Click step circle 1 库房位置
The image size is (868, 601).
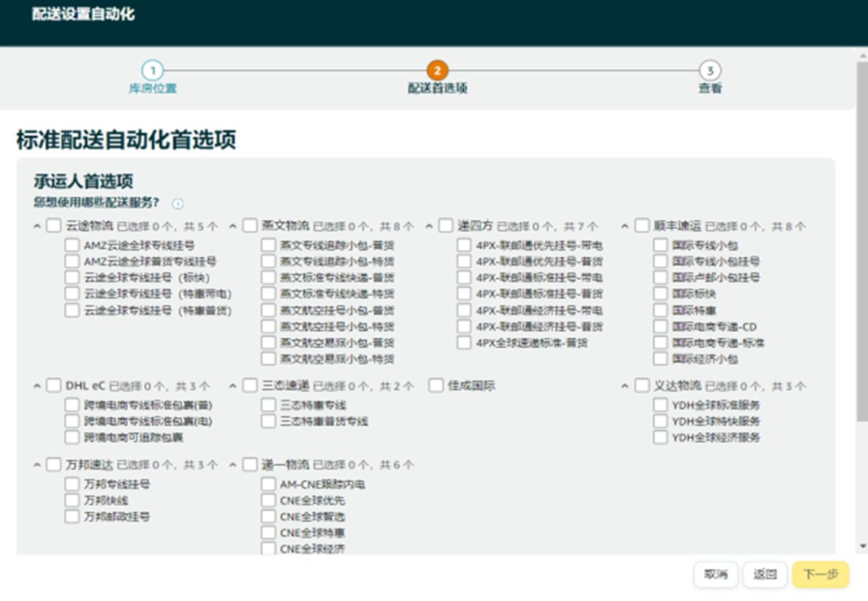point(152,69)
